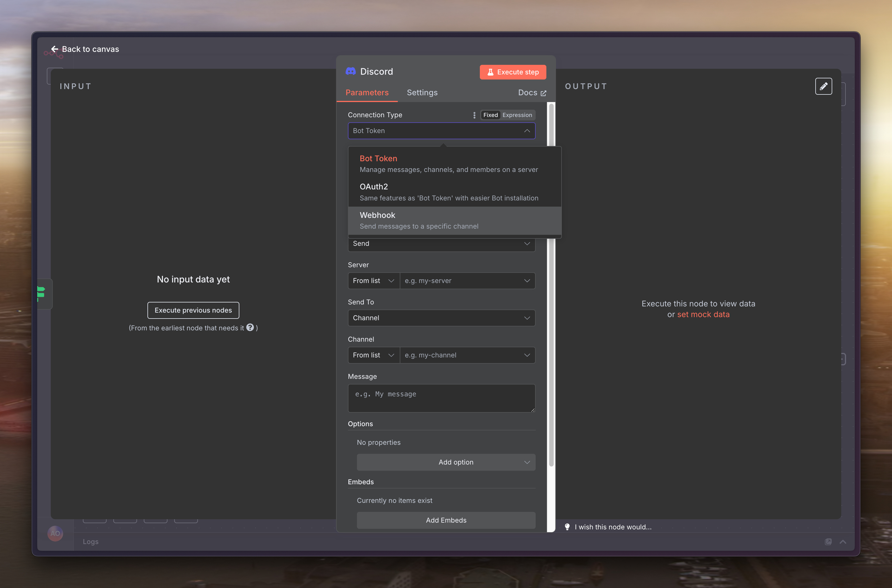892x588 pixels.
Task: Expand the Add option dropdown
Action: click(446, 462)
